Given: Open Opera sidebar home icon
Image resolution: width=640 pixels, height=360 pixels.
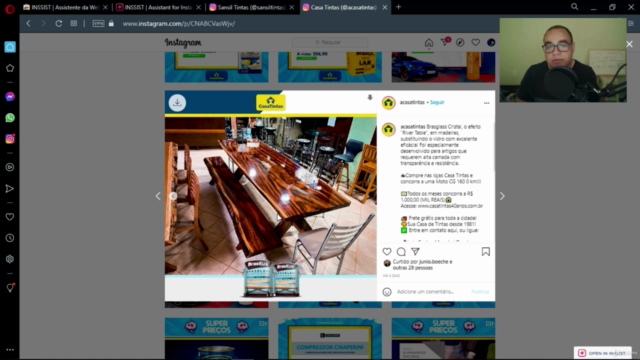Looking at the screenshot, I should [x=10, y=47].
